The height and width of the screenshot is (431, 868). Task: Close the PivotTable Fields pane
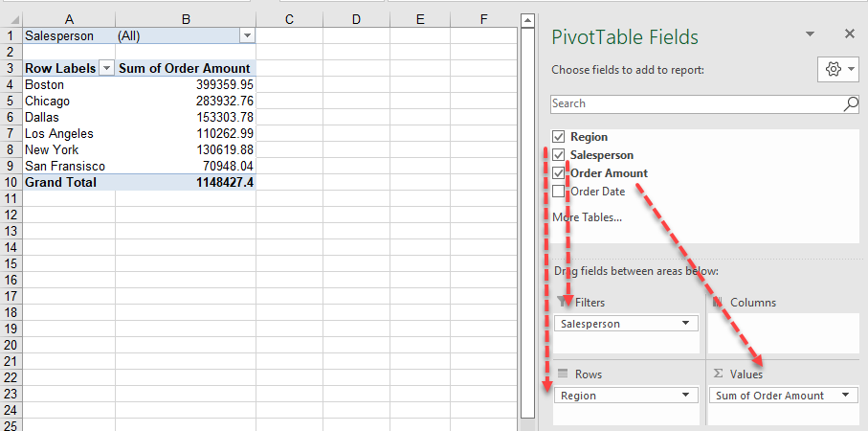pos(849,34)
